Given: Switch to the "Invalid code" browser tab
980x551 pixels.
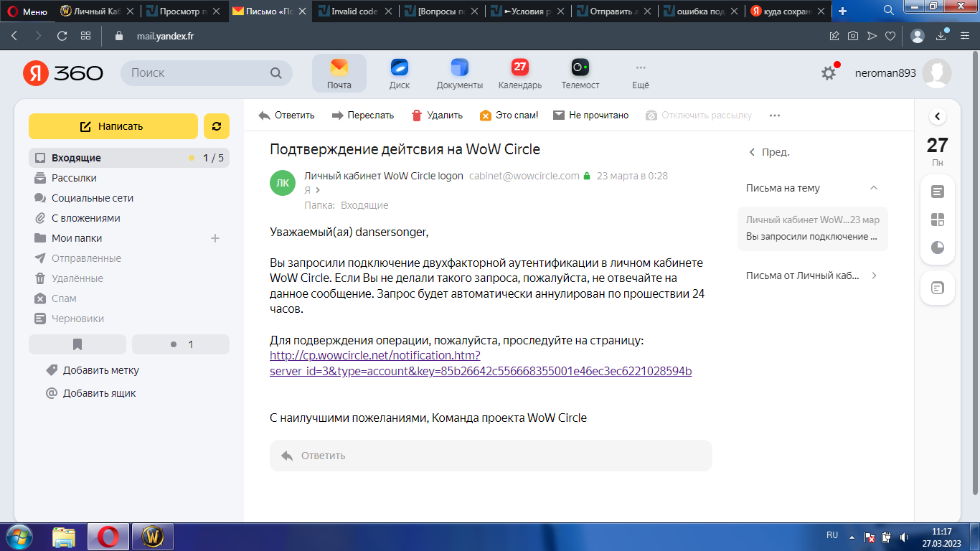Looking at the screenshot, I should (x=354, y=11).
